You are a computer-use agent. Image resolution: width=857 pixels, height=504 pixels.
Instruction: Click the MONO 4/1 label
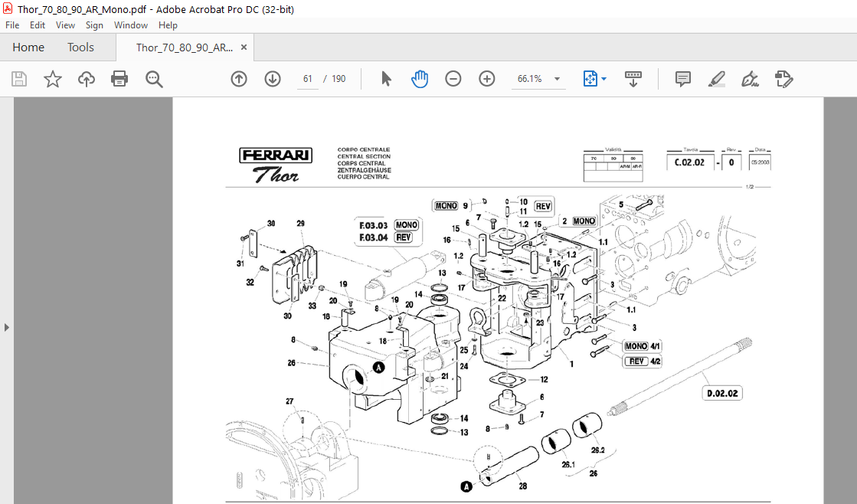pos(643,346)
